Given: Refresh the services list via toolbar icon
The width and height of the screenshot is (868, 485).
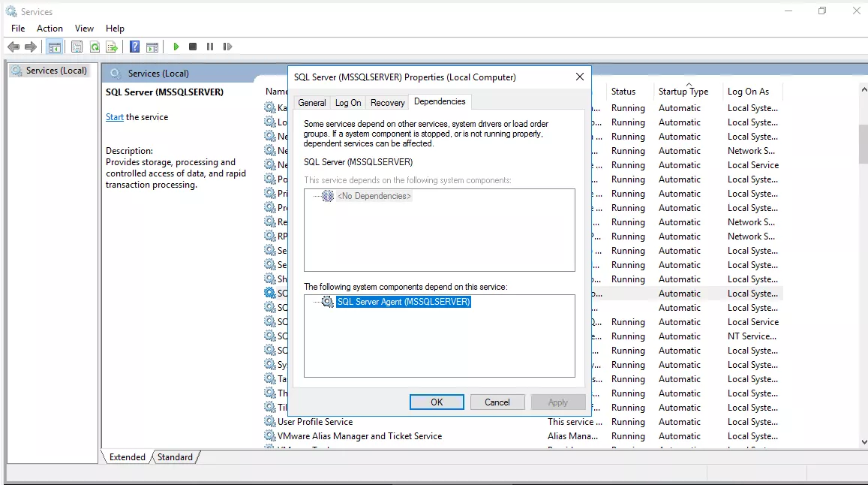Looking at the screenshot, I should coord(95,47).
